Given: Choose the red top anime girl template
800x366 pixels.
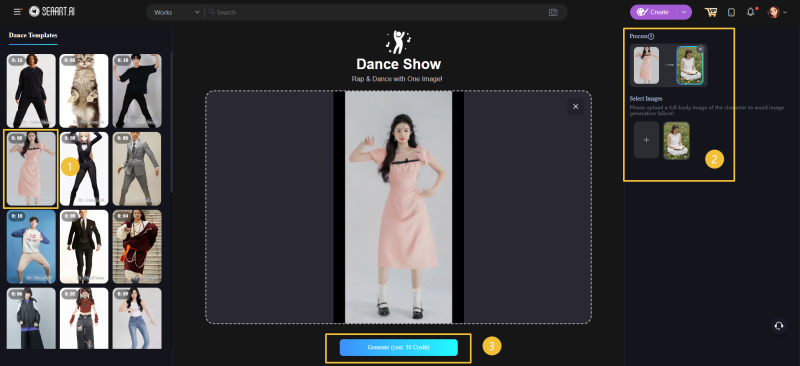Looking at the screenshot, I should [84, 318].
